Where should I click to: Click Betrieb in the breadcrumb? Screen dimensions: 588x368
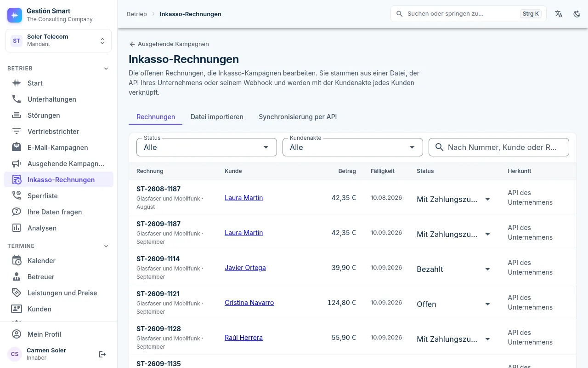tap(137, 14)
